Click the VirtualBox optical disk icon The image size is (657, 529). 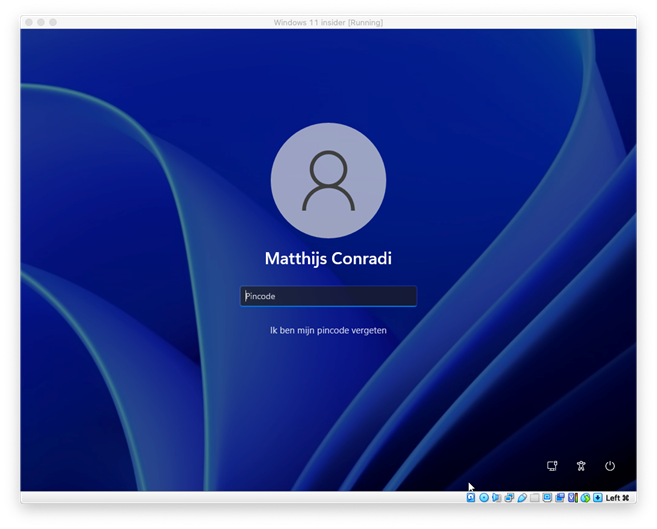coord(484,498)
